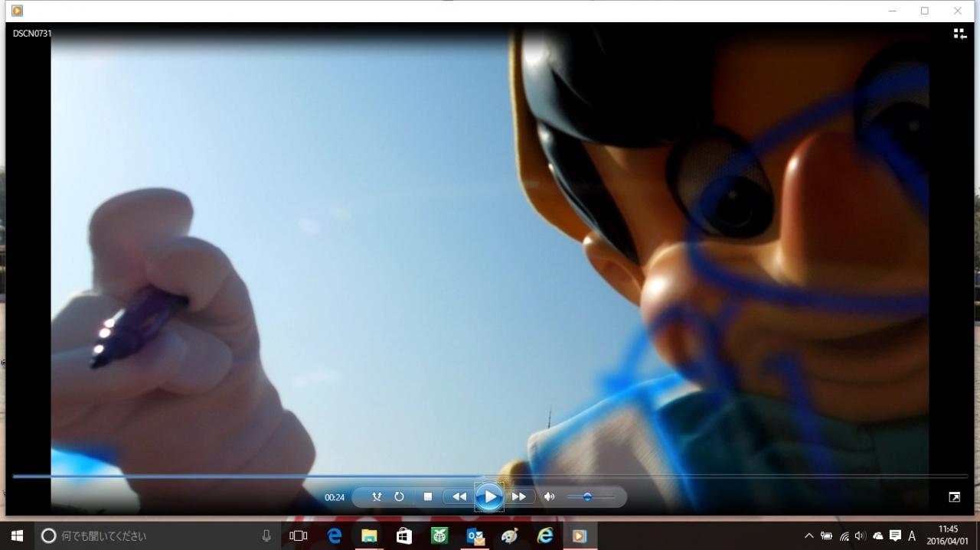This screenshot has width=980, height=550.
Task: Adjust the player volume slider
Action: pos(590,497)
